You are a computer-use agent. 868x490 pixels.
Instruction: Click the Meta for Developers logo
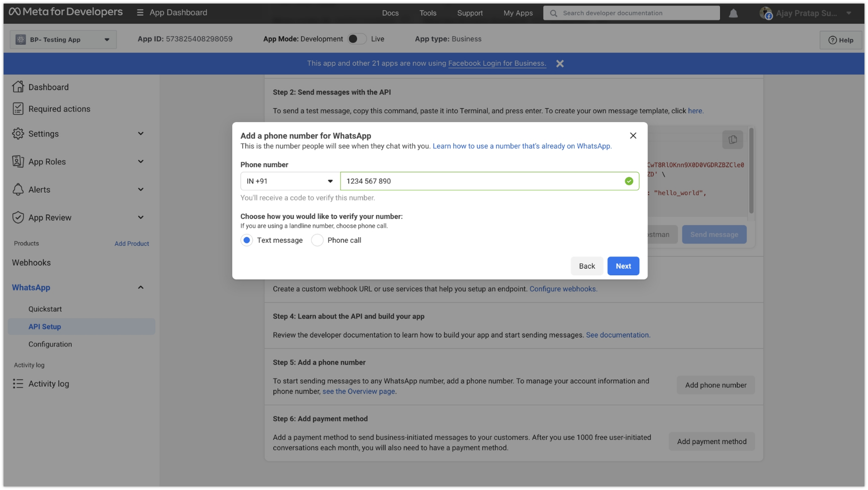coord(66,12)
